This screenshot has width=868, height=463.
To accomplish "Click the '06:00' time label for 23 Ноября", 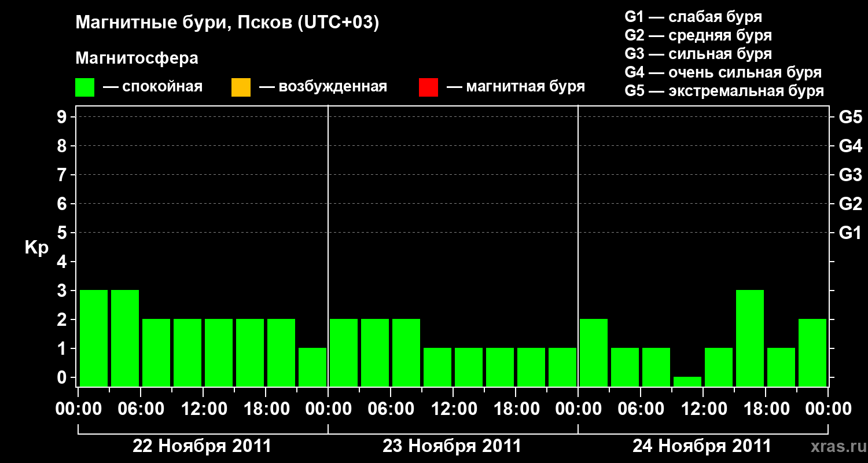I will tap(391, 409).
